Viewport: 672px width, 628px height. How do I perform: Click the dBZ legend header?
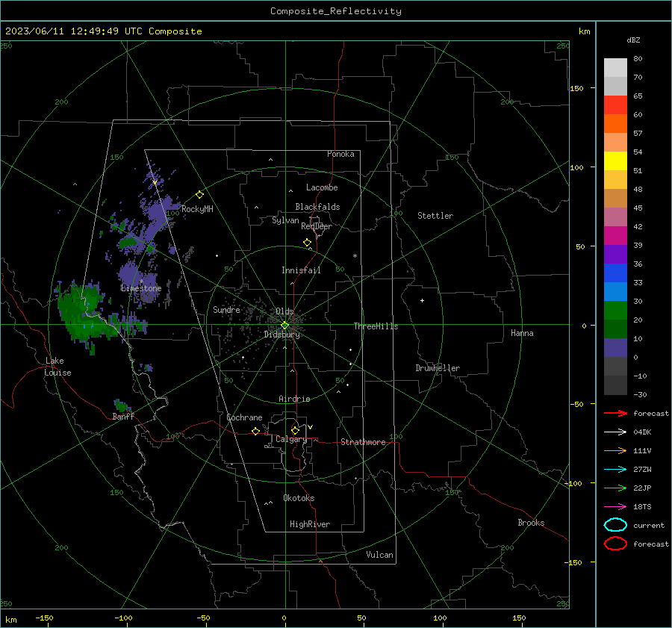[633, 40]
